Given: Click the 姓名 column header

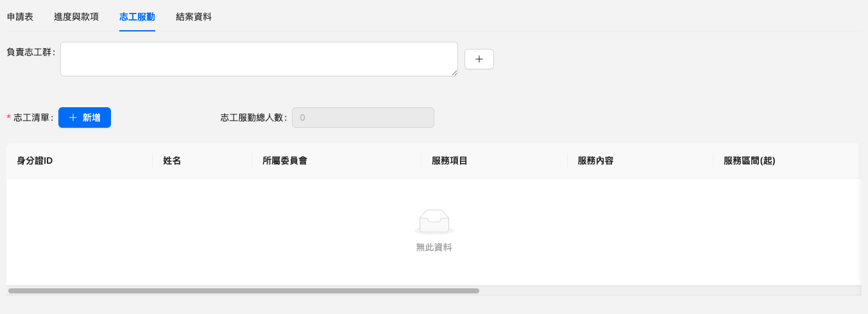Looking at the screenshot, I should tap(172, 161).
